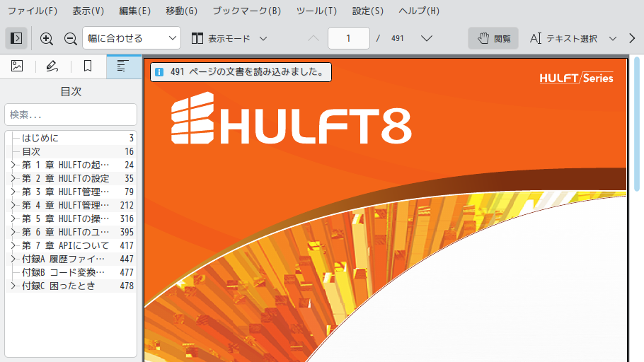Viewport: 644px width, 362px height.
Task: Open ツール(T) menu
Action: (x=316, y=11)
